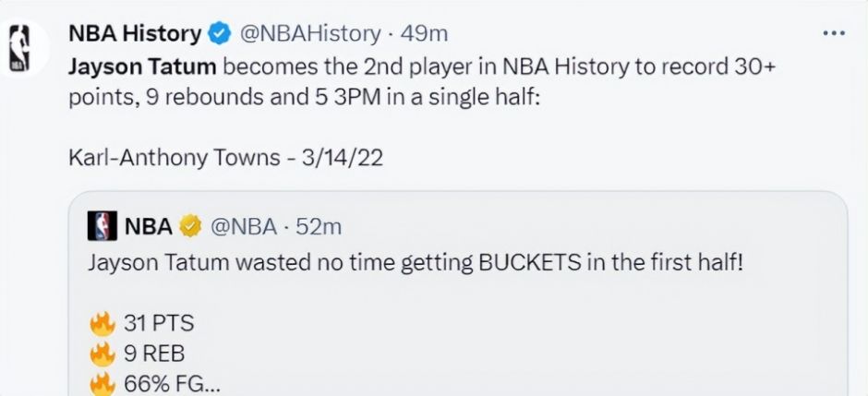Click the blue verified badge
Screen dimensions: 868x396
click(x=219, y=34)
